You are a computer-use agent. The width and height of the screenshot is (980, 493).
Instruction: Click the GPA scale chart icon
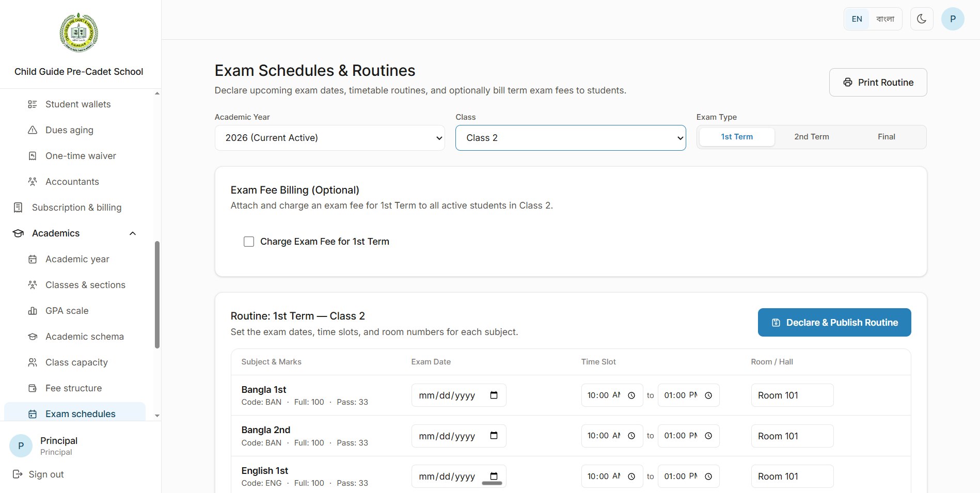[x=33, y=311]
